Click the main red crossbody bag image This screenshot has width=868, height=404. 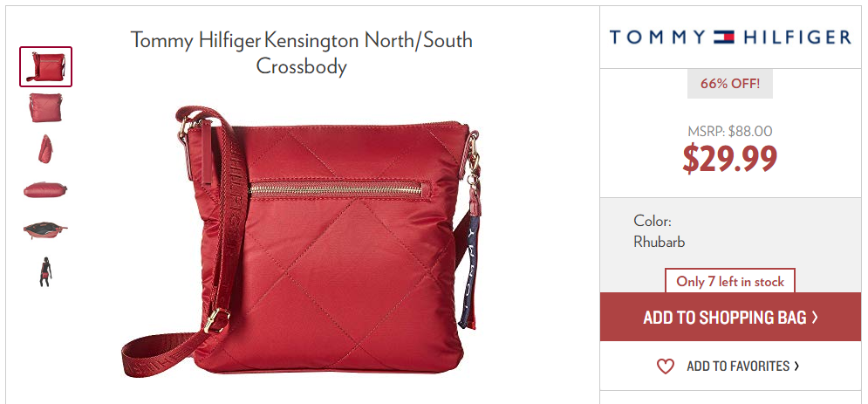point(301,241)
